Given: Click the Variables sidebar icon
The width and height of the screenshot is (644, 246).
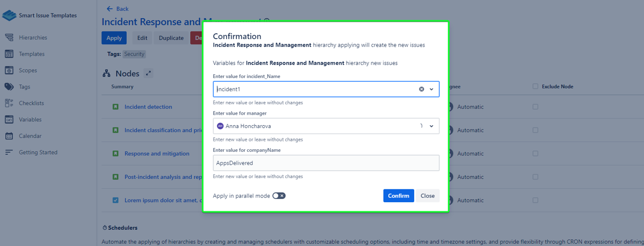Looking at the screenshot, I should [9, 119].
